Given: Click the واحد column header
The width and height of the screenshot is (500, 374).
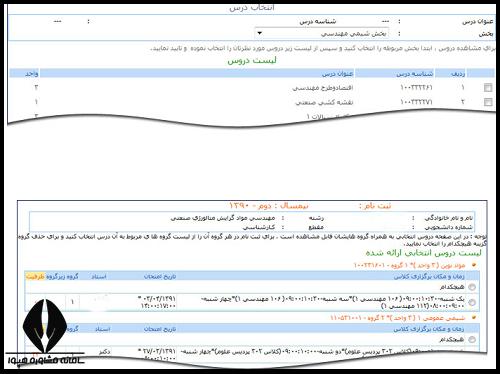Looking at the screenshot, I should pos(32,74).
